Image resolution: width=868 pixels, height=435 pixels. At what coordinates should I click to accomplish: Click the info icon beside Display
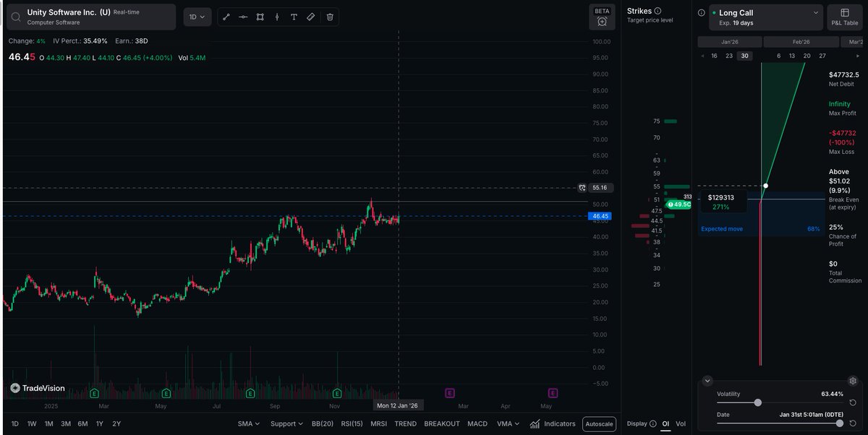tap(653, 424)
